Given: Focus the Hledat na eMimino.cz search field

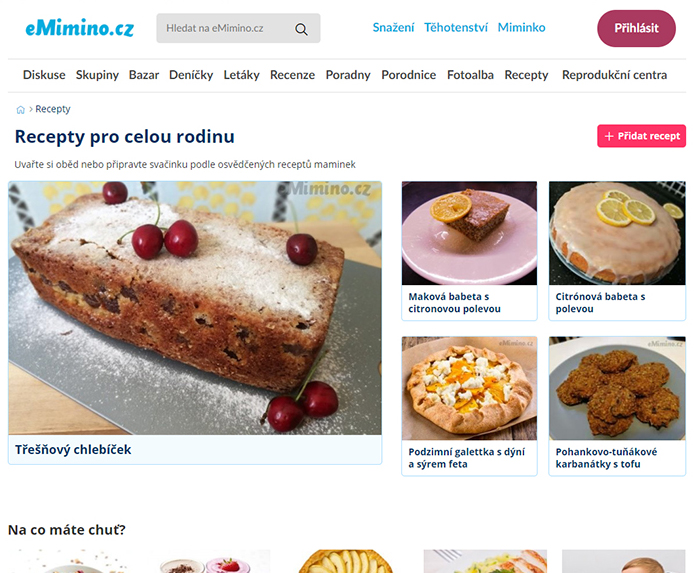Looking at the screenshot, I should 238,28.
